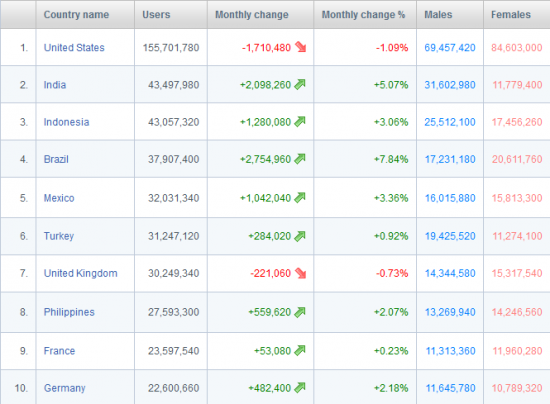Select the users value 30,249,340
Image resolution: width=550 pixels, height=404 pixels.
[173, 273]
